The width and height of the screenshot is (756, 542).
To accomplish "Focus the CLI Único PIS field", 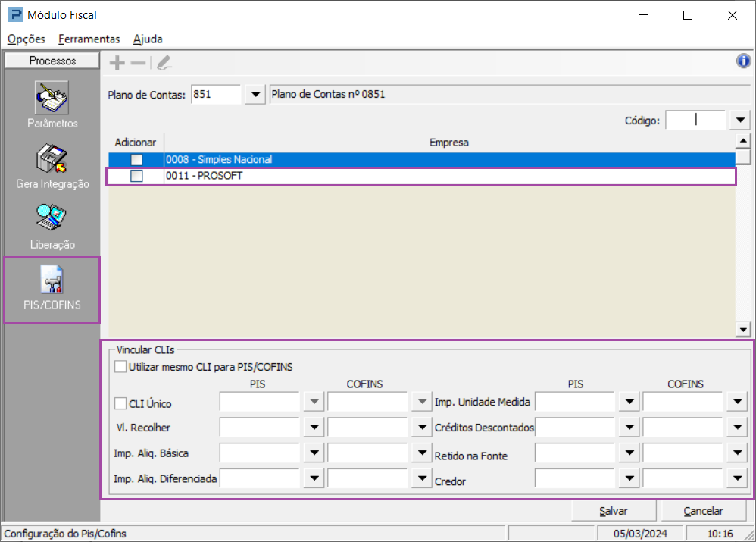I will pos(260,402).
